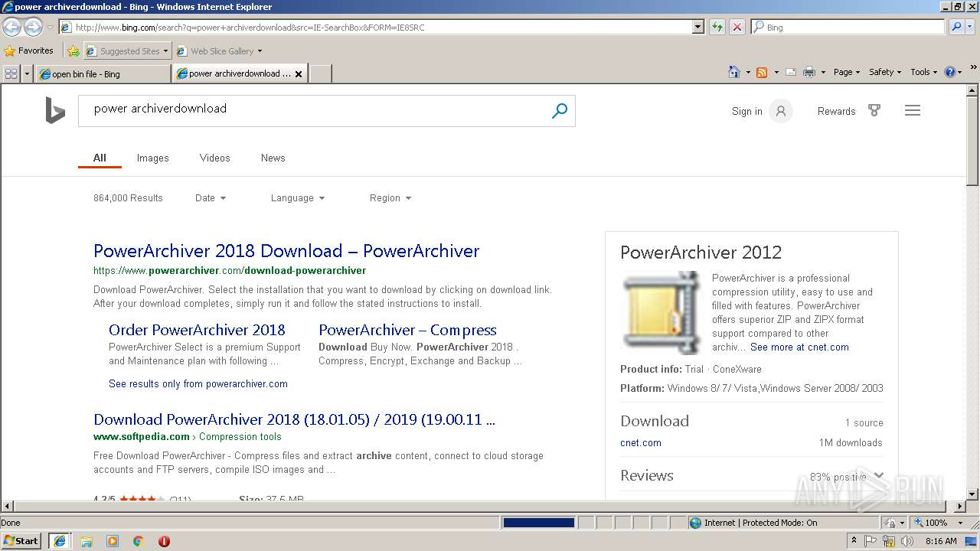Add page to Favorites bar icon

(73, 51)
